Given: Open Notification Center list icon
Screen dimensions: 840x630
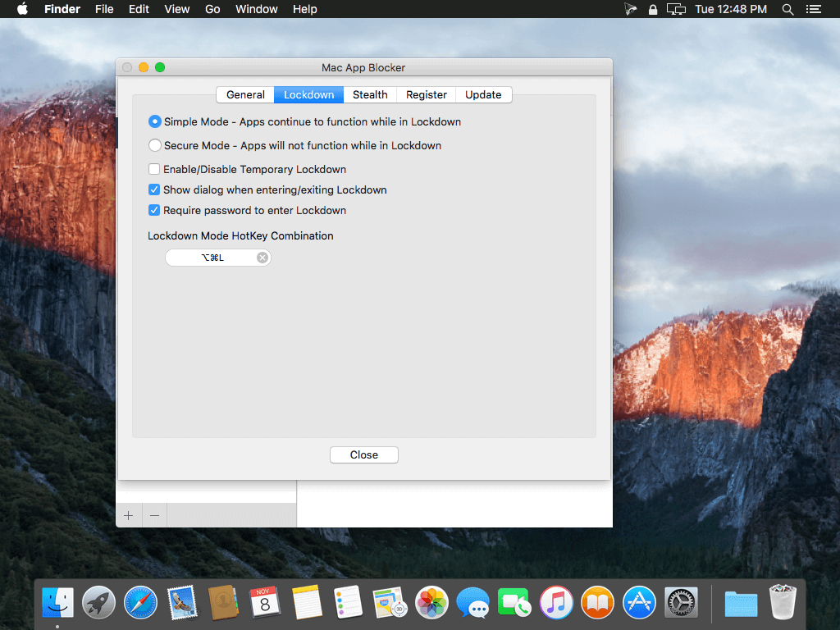Looking at the screenshot, I should (814, 9).
